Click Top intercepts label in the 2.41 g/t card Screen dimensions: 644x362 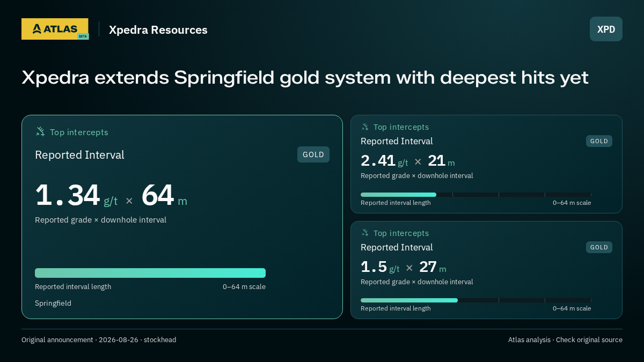coord(401,127)
